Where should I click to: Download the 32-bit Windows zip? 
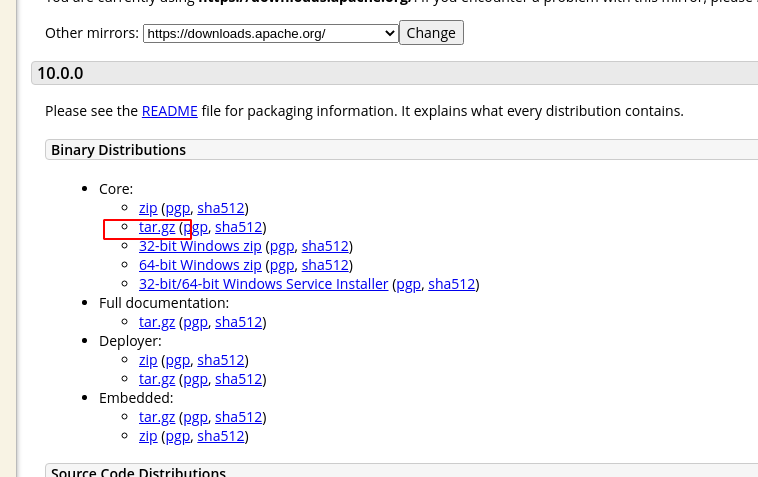200,246
